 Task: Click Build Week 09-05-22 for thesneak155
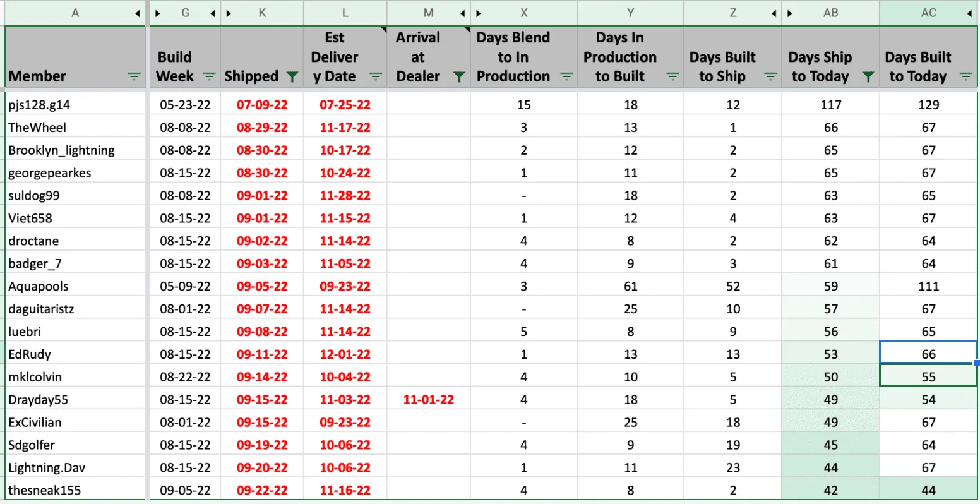pyautogui.click(x=185, y=491)
